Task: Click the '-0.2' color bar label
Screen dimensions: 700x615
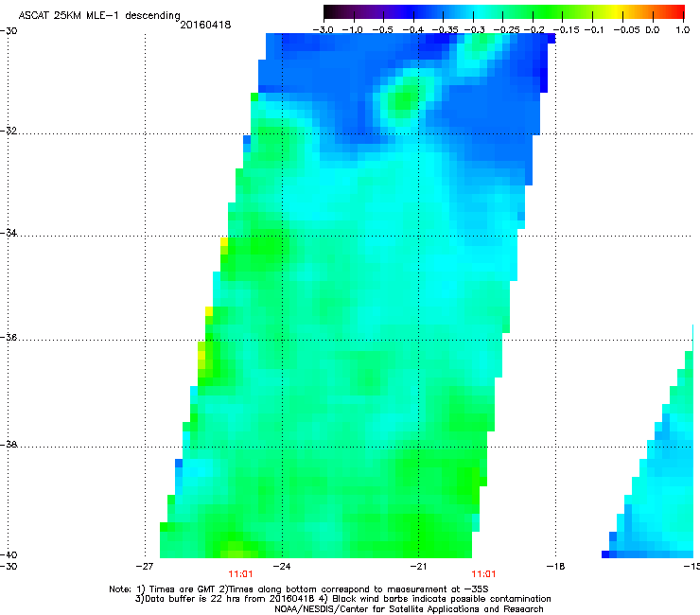Action: [x=534, y=30]
